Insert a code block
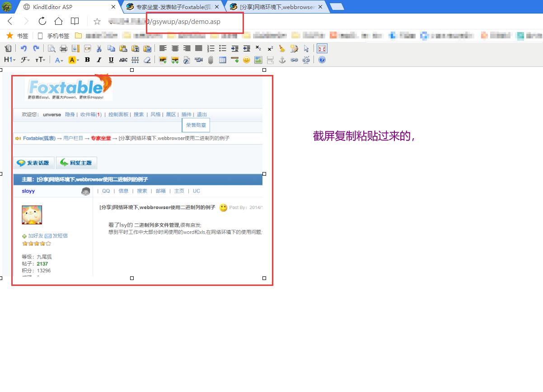The width and height of the screenshot is (543, 392). pyautogui.click(x=87, y=48)
